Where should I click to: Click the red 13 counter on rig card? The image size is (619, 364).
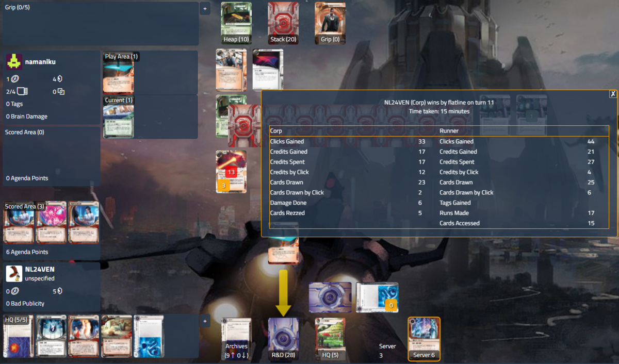coord(231,172)
